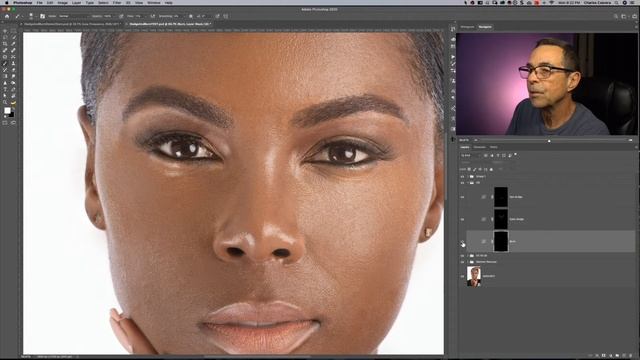Select the Crop tool

click(5, 44)
